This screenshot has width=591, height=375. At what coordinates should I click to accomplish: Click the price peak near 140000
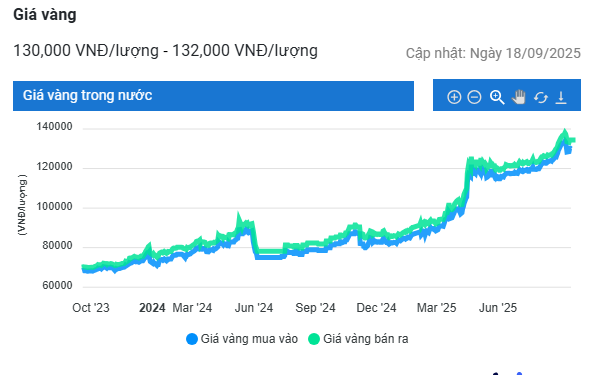564,132
